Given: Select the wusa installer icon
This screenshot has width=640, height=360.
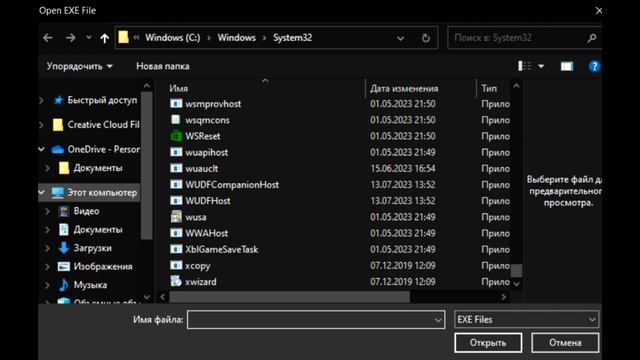Looking at the screenshot, I should tap(176, 217).
